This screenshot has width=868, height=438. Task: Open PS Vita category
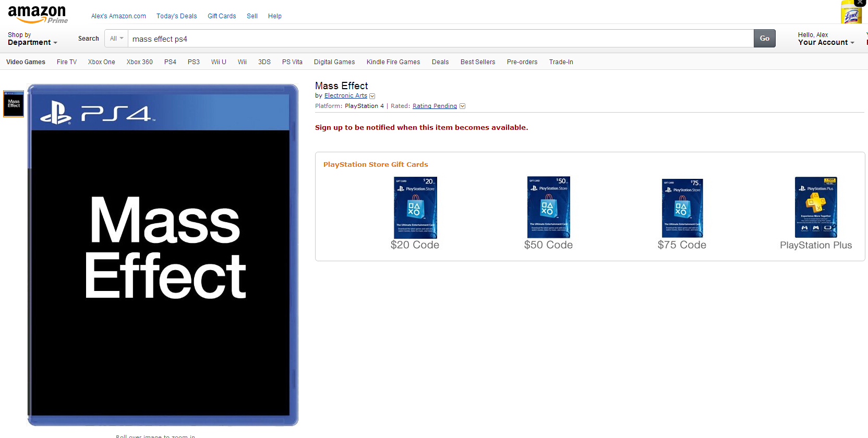pos(292,62)
